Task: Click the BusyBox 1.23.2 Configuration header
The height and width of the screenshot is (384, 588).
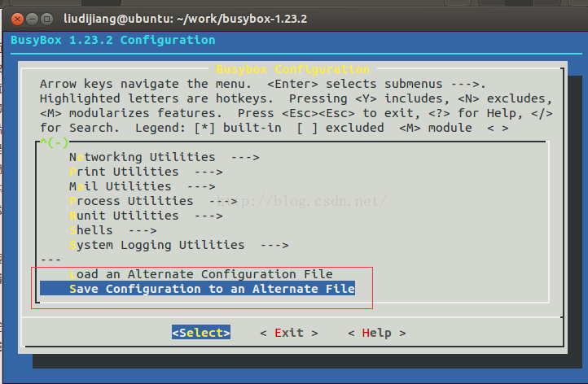Action: click(113, 40)
